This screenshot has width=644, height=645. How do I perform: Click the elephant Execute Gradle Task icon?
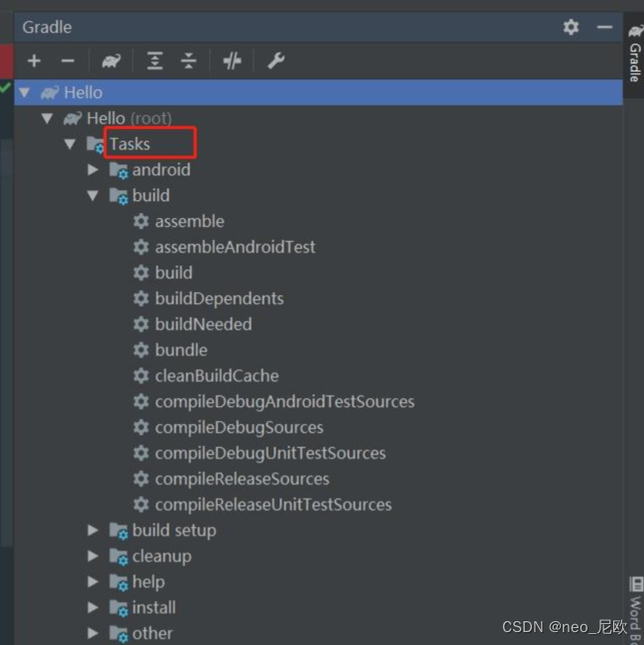[111, 60]
